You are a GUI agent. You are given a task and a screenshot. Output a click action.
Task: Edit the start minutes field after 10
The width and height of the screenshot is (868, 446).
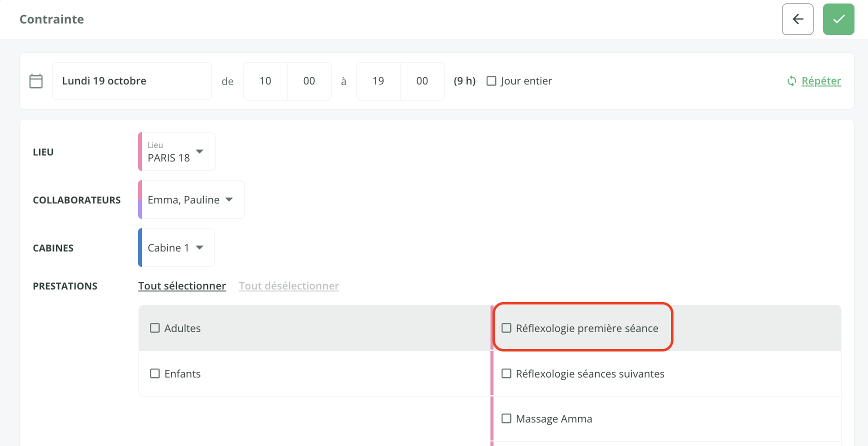(x=309, y=81)
